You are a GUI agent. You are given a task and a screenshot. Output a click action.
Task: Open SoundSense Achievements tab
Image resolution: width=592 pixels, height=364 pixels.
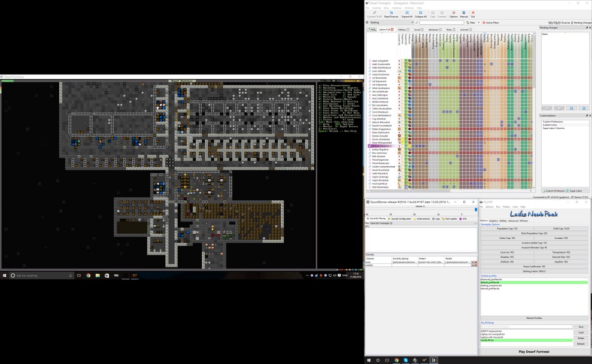[x=422, y=218]
